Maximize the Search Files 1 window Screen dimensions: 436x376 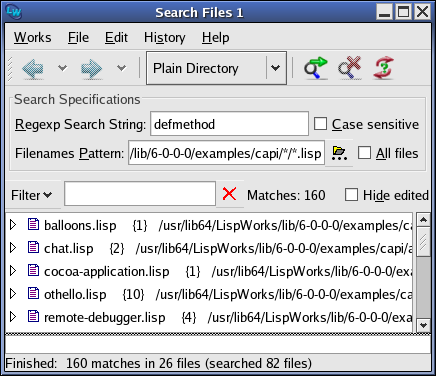(404, 12)
